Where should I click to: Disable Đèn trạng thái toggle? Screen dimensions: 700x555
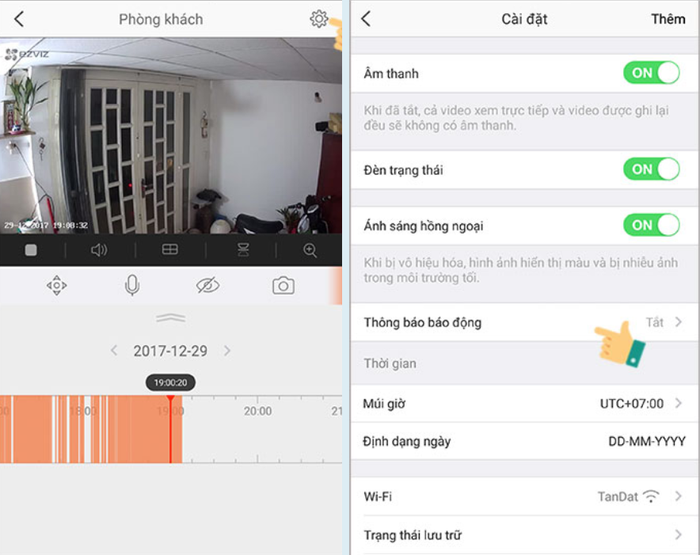click(651, 169)
